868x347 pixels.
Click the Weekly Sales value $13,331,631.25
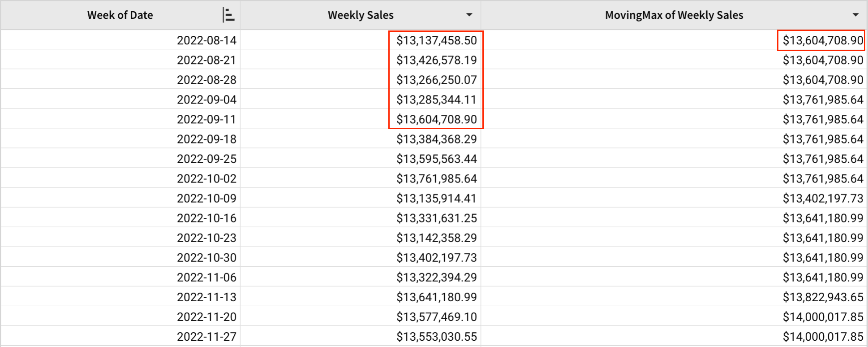pos(436,218)
